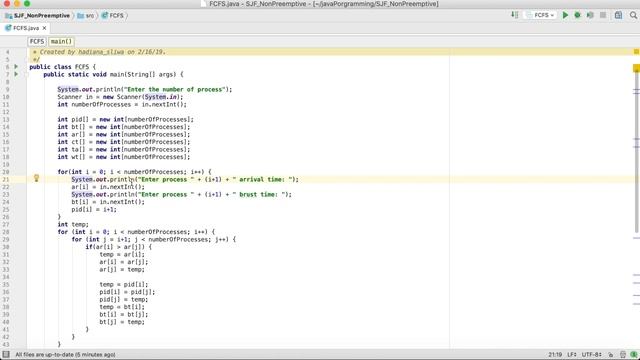
Task: Select the src folder breadcrumb
Action: click(x=86, y=16)
